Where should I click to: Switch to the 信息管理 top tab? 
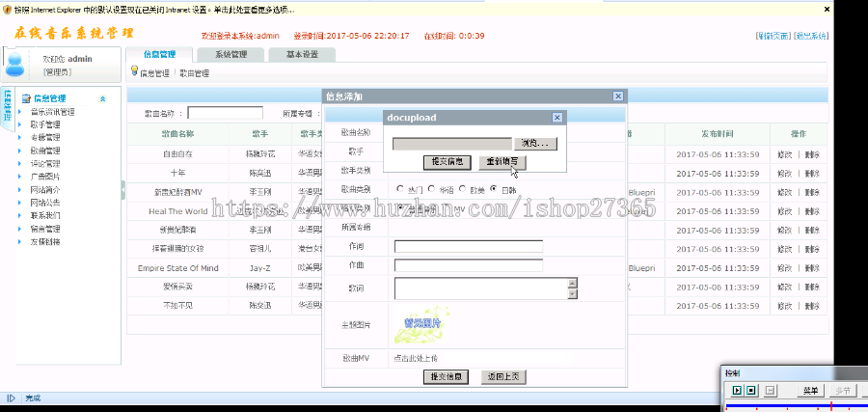159,54
